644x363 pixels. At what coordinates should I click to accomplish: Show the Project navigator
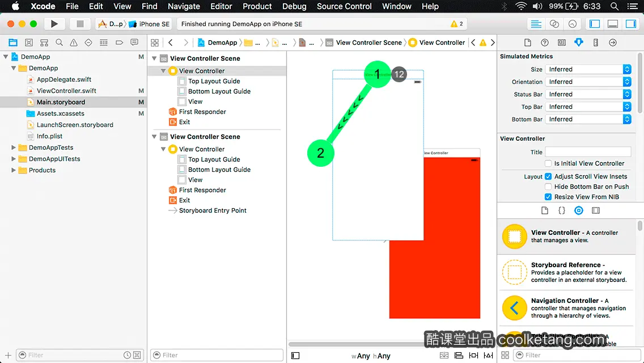tap(13, 43)
